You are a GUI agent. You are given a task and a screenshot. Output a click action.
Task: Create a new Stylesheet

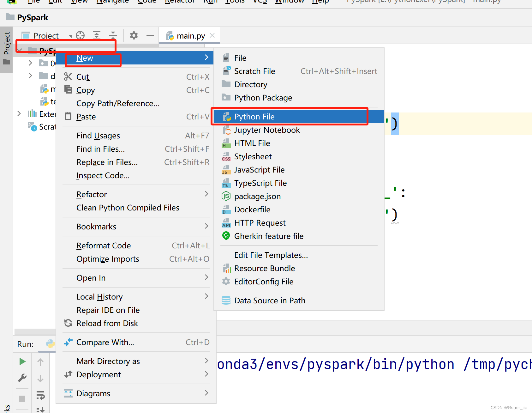[x=299, y=156]
